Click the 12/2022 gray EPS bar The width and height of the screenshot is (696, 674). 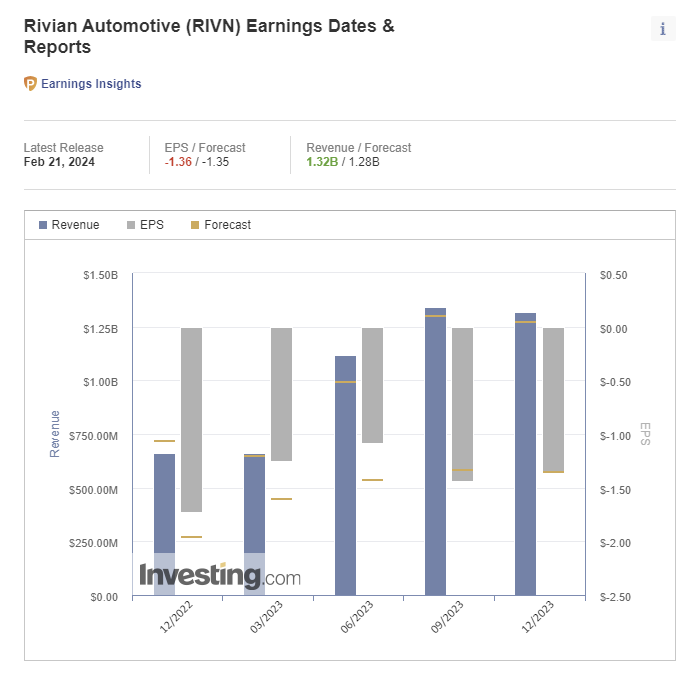191,420
